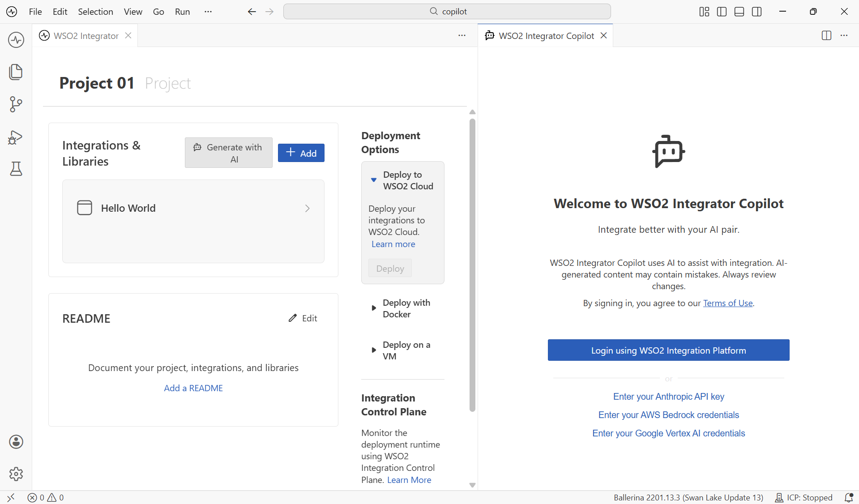Image resolution: width=859 pixels, height=504 pixels.
Task: Open the Terms of Use link
Action: pos(728,303)
